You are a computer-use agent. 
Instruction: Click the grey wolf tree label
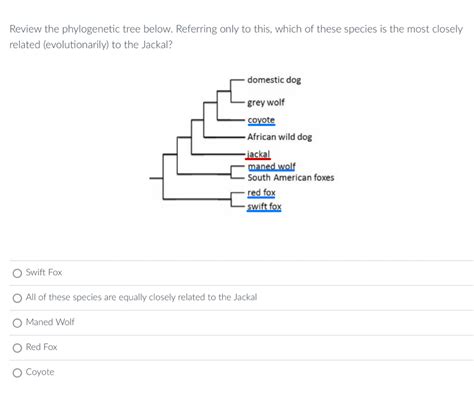[266, 102]
